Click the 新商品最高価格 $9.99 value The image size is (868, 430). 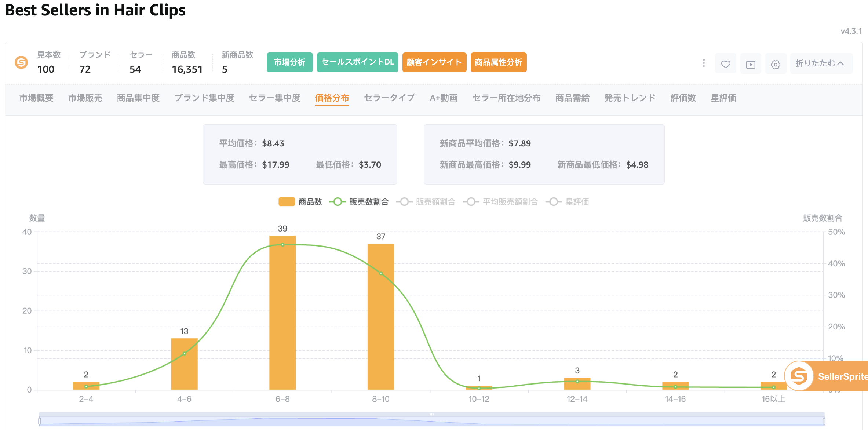519,165
